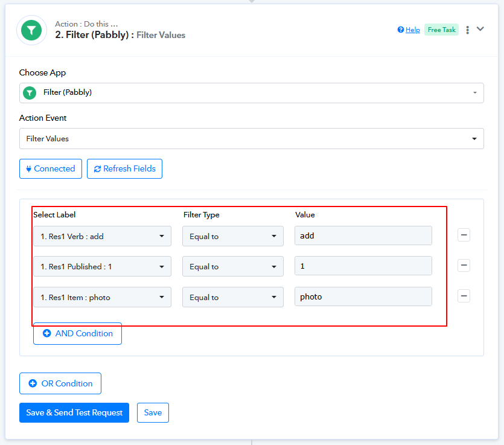
Task: Click the Connected button
Action: (51, 169)
